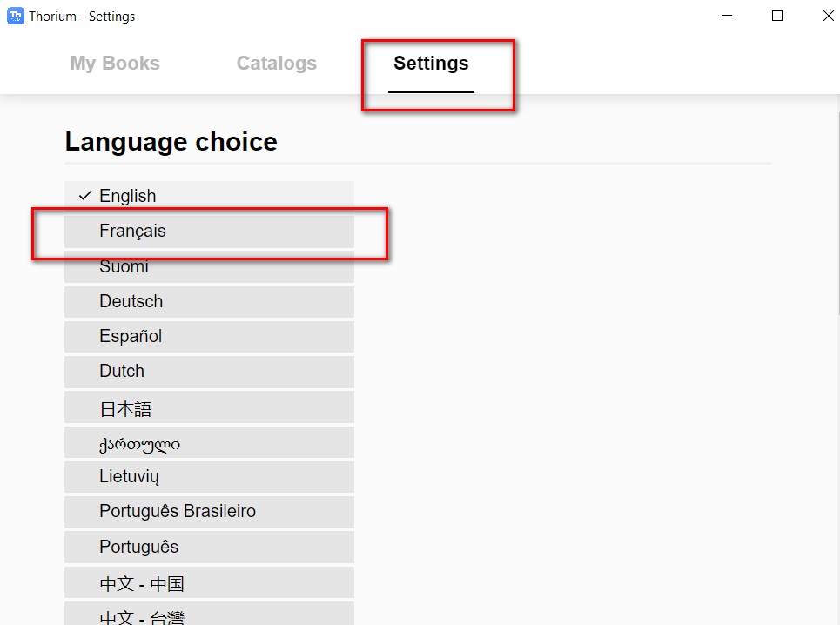840x625 pixels.
Task: Choose Português Brasileiro language
Action: [209, 512]
